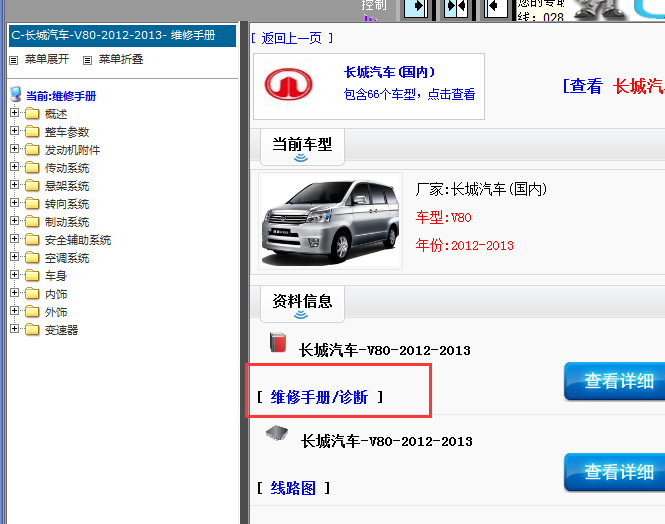Click the gray chip wiring icon
Viewport: 665px width, 524px height.
tap(277, 433)
